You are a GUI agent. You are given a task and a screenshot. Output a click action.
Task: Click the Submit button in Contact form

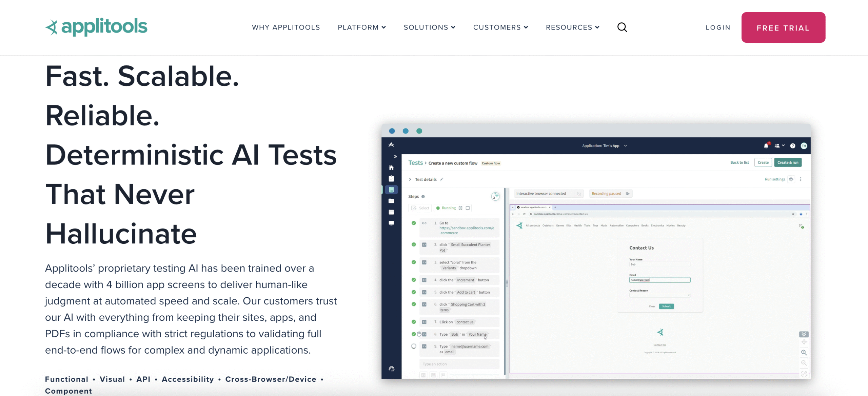tap(666, 306)
